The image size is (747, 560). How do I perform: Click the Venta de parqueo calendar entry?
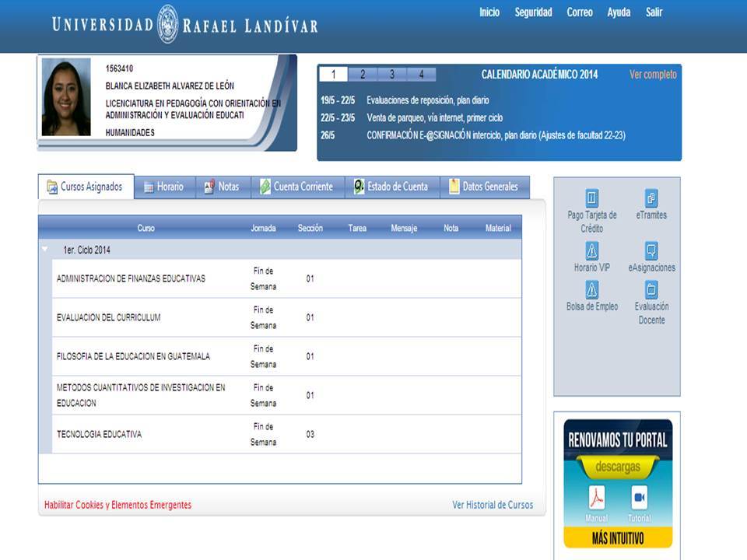[x=434, y=118]
